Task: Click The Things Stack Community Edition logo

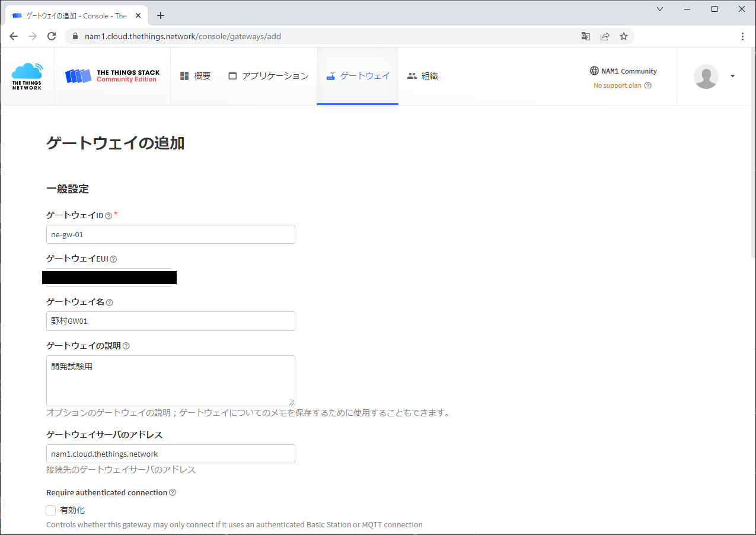Action: 112,76
